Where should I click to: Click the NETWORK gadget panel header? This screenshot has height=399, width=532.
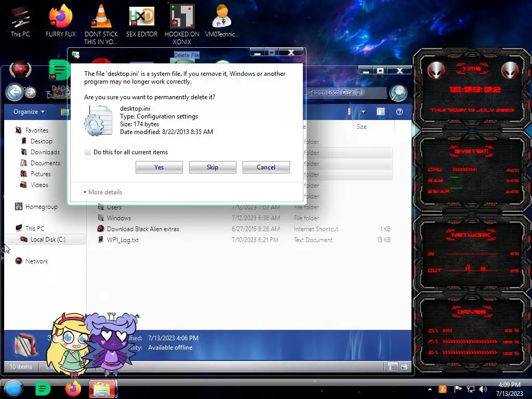pyautogui.click(x=471, y=235)
